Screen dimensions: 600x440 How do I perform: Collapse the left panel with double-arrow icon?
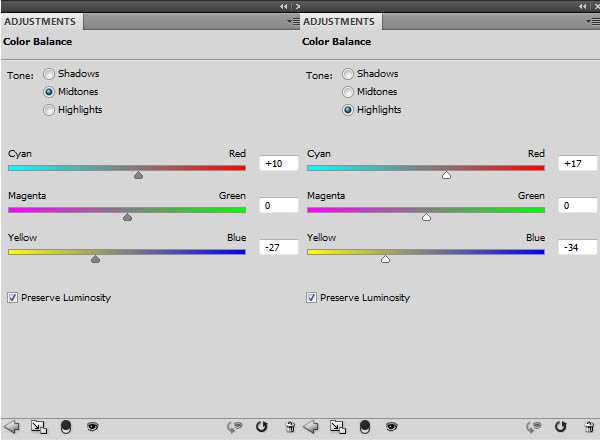click(x=284, y=6)
